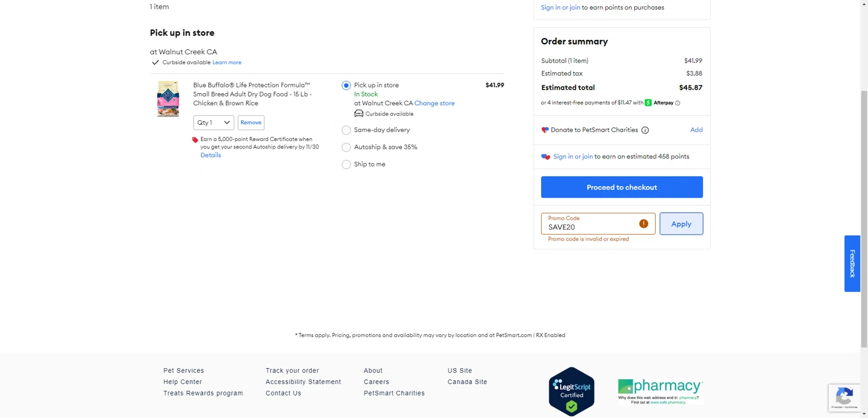868x418 pixels.
Task: Open the Qty 1 quantity dropdown
Action: coord(214,123)
